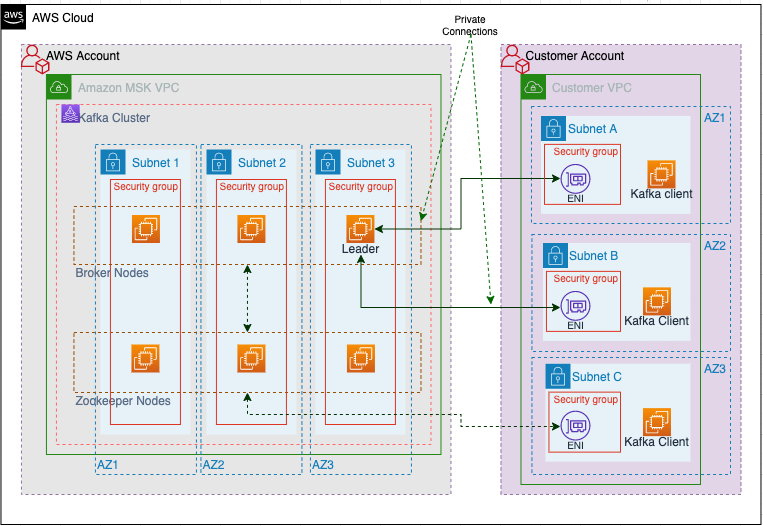Click the Private Connections label
This screenshot has height=526, width=763.
click(x=470, y=25)
